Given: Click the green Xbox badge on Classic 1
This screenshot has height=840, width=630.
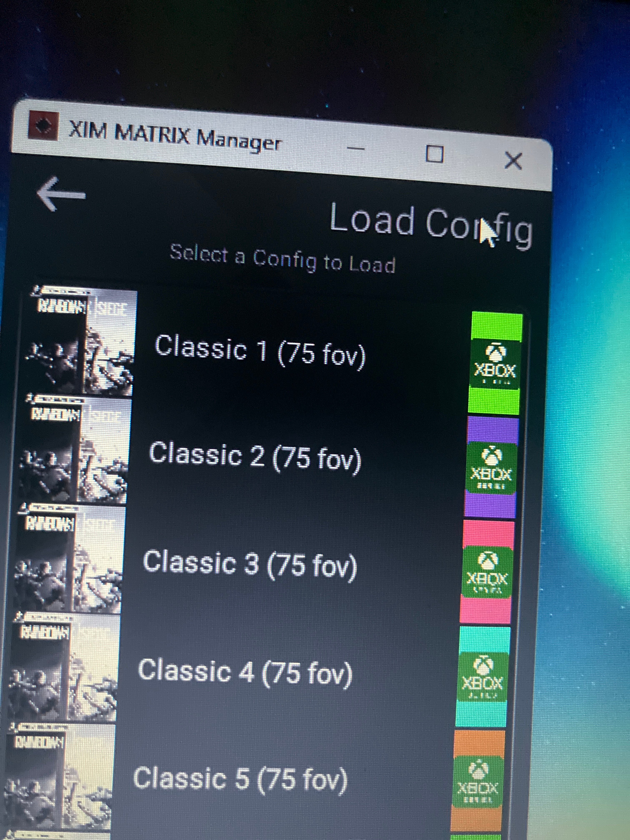Looking at the screenshot, I should 495,363.
